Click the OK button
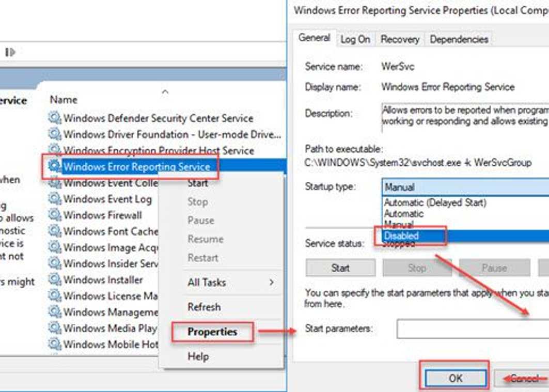The image size is (549, 392). point(456,378)
